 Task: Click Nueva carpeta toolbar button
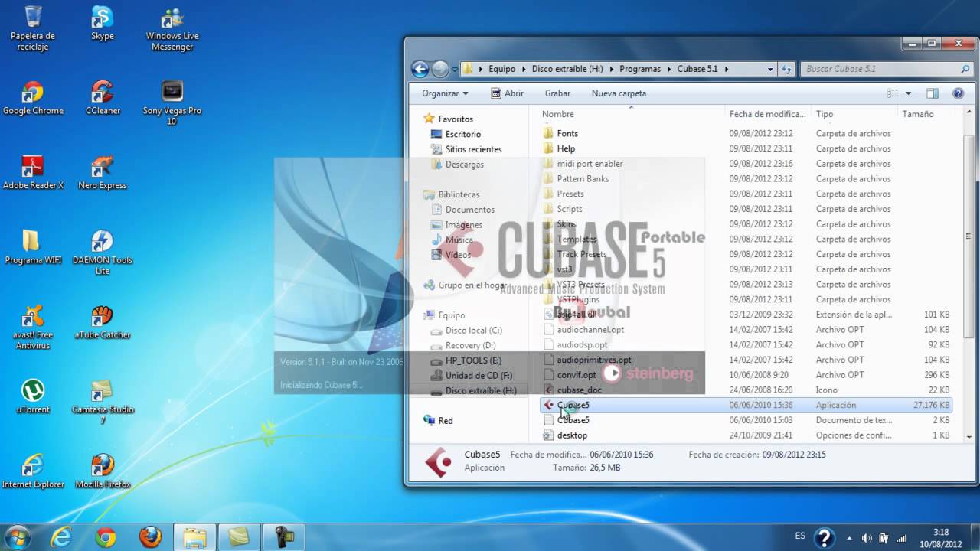[x=619, y=93]
